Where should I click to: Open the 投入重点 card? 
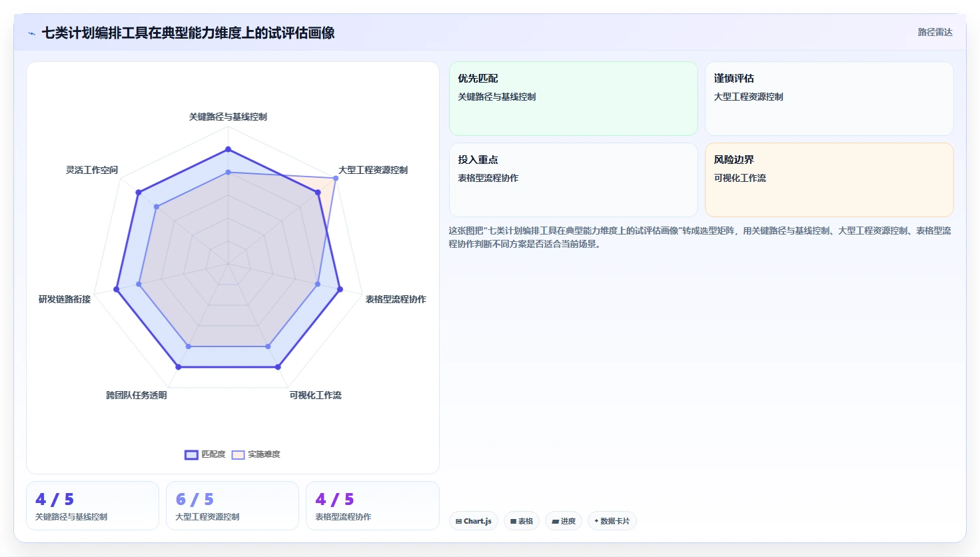coord(573,180)
